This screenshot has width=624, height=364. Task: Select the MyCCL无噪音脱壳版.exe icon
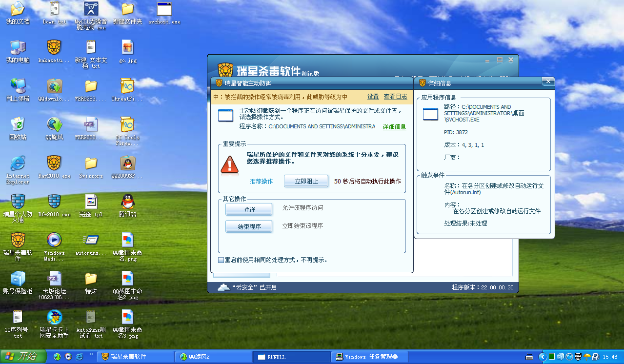point(91,16)
